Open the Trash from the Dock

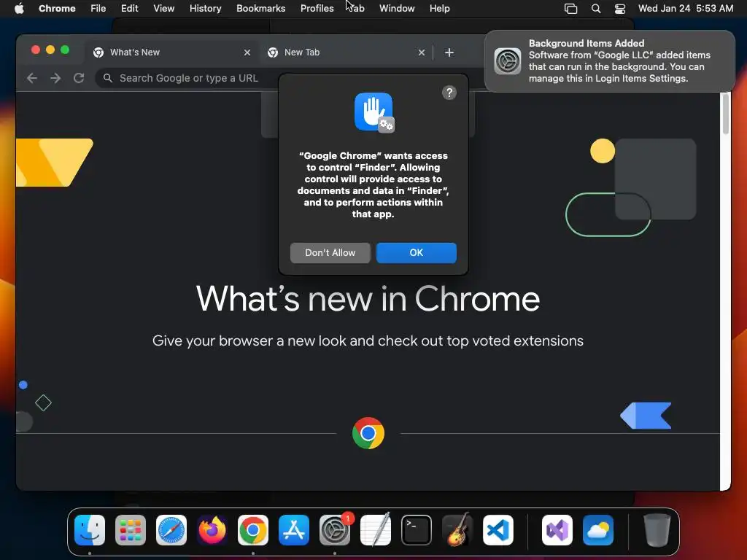[657, 530]
